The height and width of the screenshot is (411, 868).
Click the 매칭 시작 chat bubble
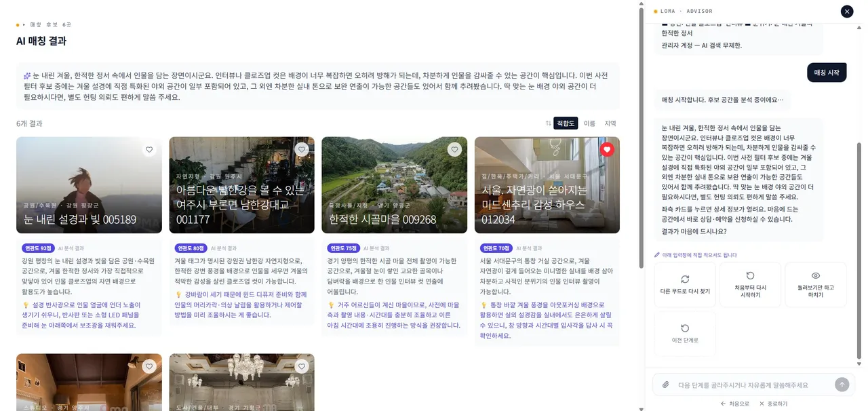click(827, 73)
